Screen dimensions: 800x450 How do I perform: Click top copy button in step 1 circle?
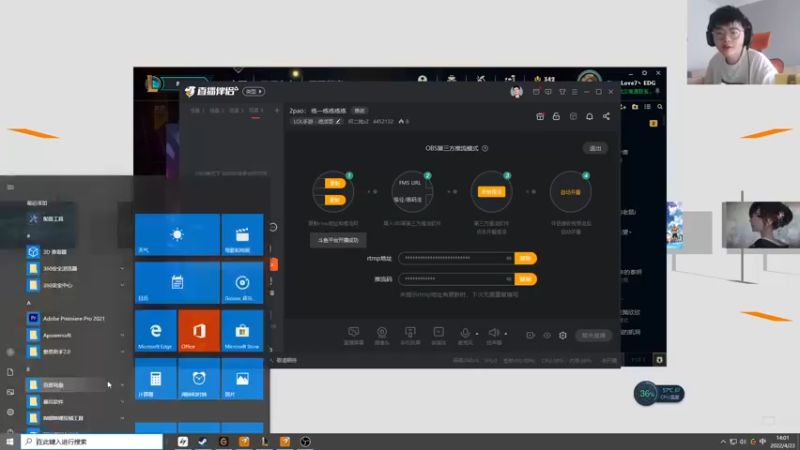[335, 183]
